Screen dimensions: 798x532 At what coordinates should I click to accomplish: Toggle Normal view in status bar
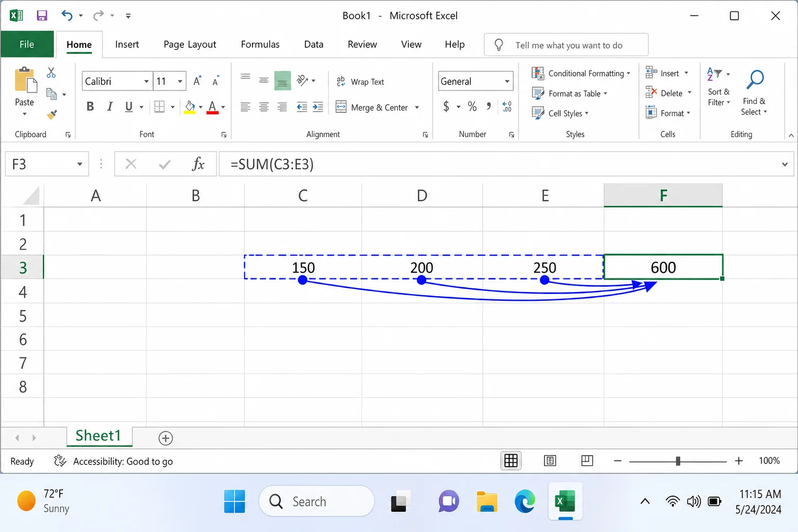[511, 461]
